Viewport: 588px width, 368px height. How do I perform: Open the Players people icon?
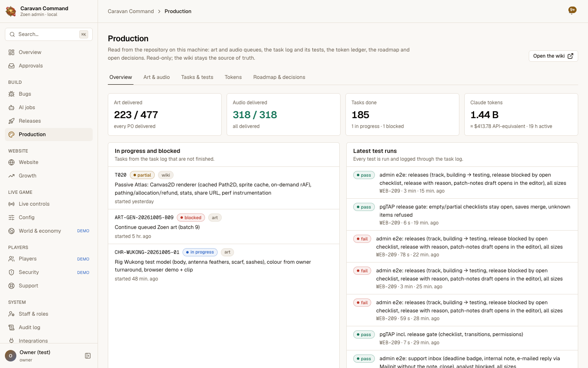click(11, 259)
